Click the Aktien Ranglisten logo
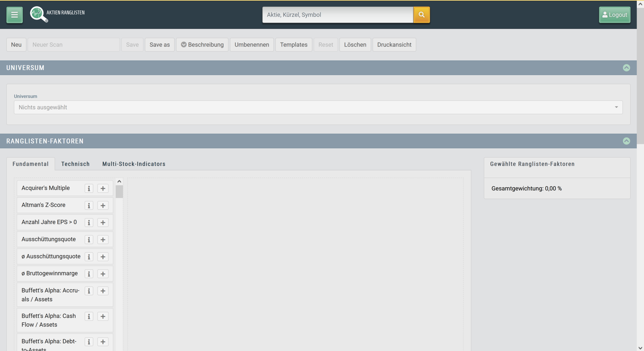 [57, 14]
